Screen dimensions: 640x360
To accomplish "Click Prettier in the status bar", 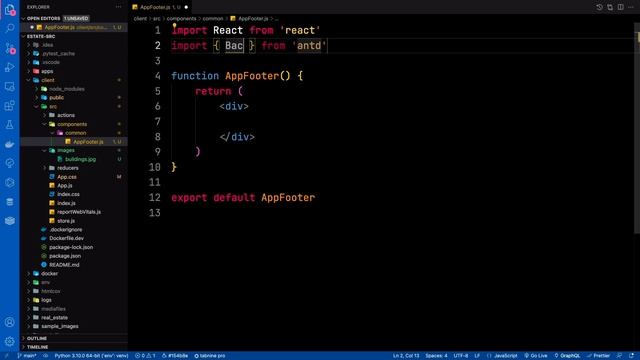I will click(598, 356).
